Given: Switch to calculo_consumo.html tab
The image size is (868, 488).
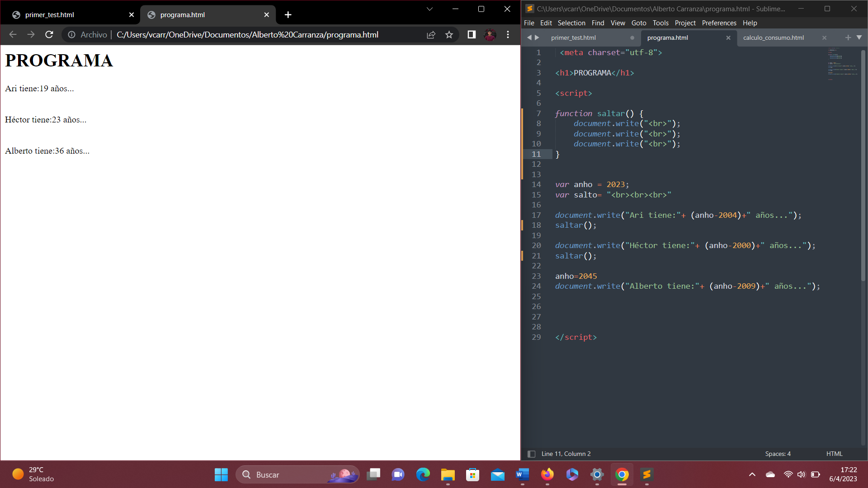Looking at the screenshot, I should [773, 38].
